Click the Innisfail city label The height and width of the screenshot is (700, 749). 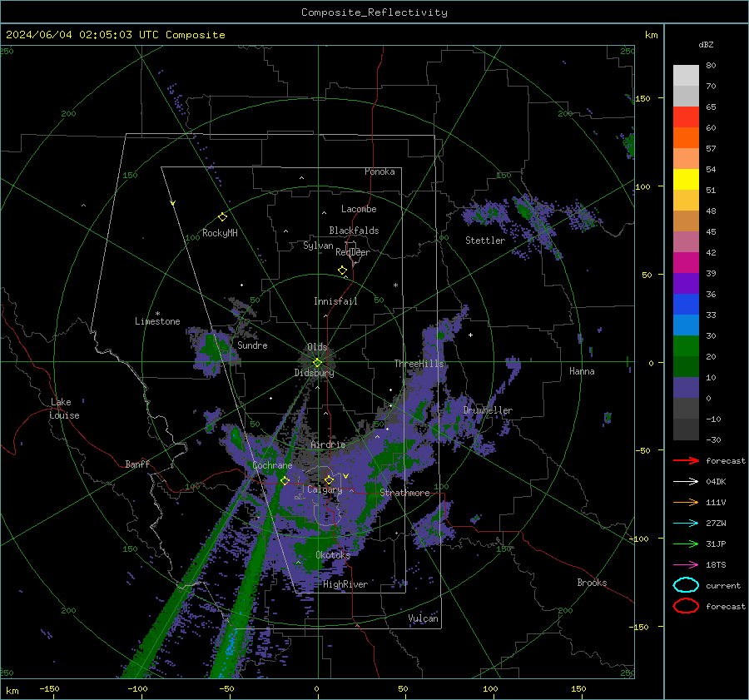tap(335, 301)
